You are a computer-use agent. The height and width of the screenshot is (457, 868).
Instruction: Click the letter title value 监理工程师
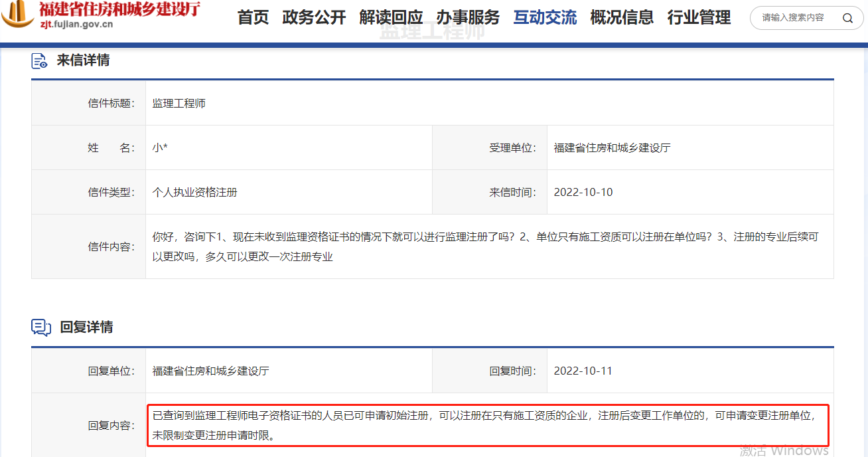(x=179, y=103)
